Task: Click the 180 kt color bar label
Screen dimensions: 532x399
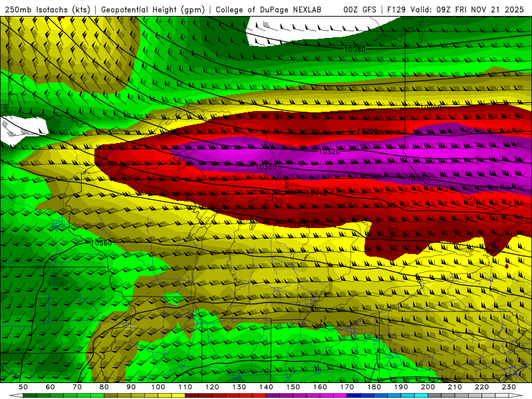Action: (374, 387)
